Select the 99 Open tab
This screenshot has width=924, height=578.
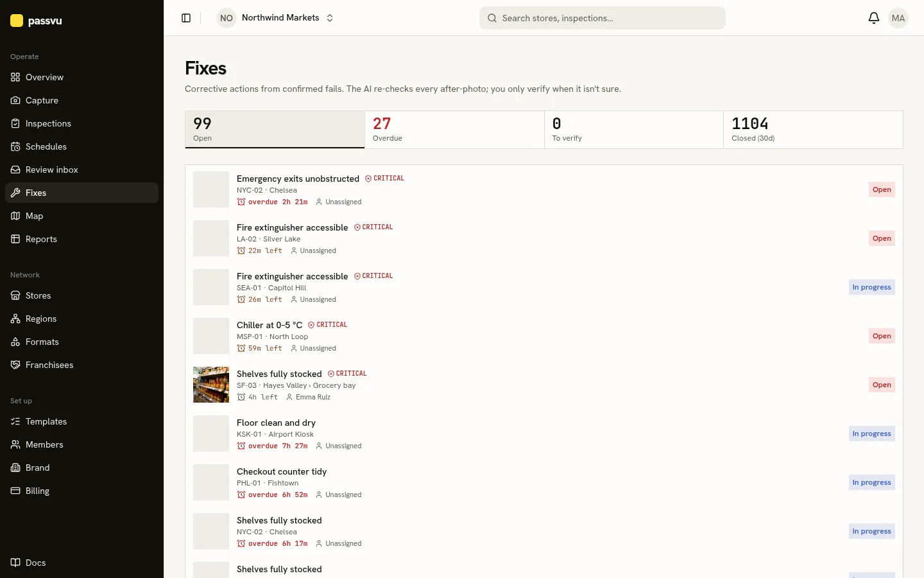coord(275,129)
